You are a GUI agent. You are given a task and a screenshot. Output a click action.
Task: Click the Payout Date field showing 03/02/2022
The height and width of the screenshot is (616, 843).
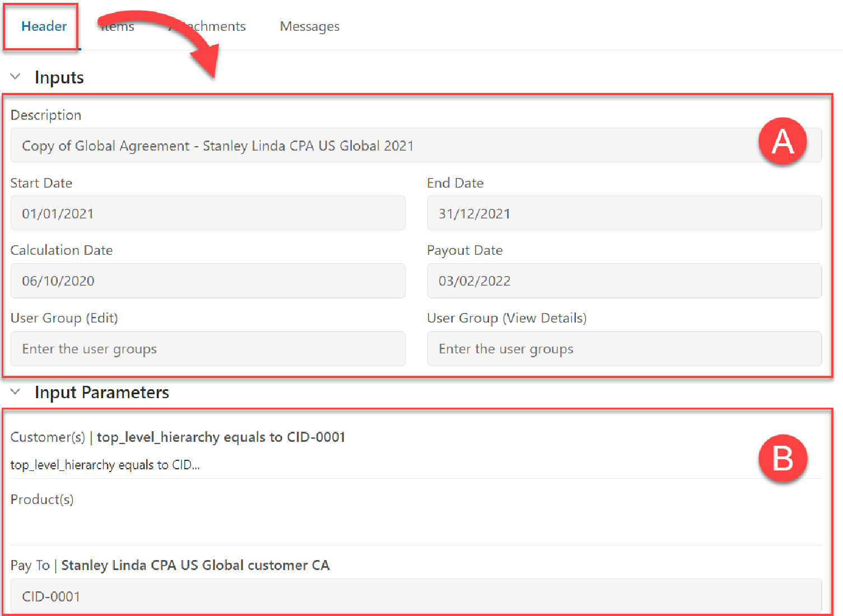[x=624, y=281]
